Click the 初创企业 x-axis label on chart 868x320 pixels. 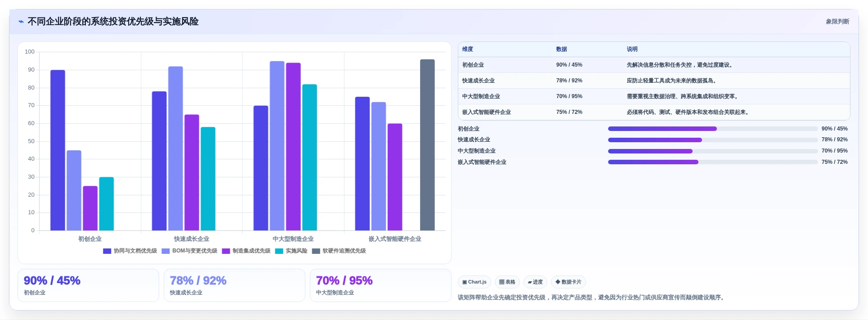(x=90, y=239)
